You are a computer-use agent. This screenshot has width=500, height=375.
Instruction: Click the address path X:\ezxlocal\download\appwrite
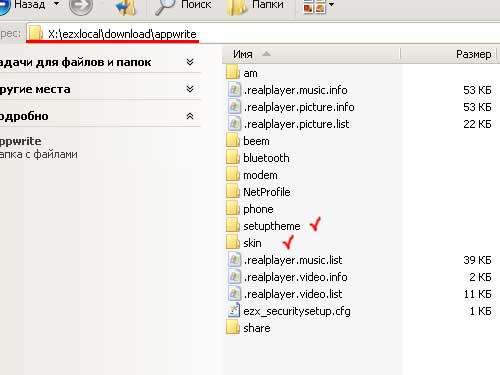[122, 34]
